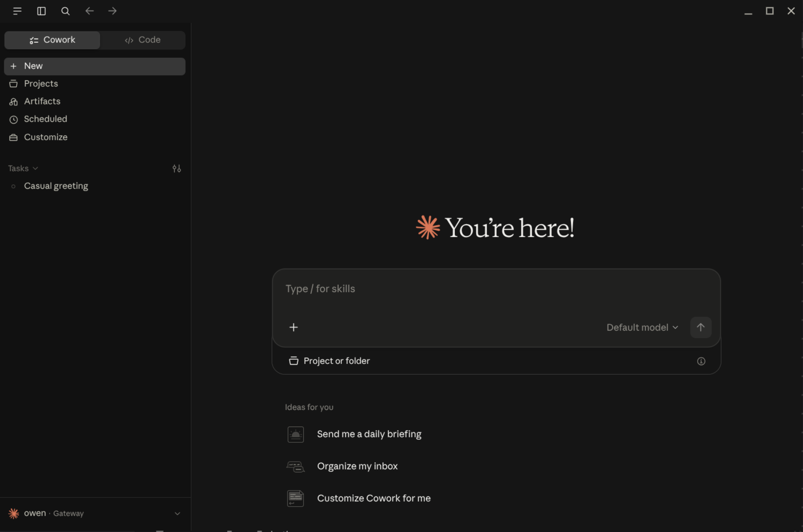Close the application window
The width and height of the screenshot is (803, 532).
(x=791, y=11)
